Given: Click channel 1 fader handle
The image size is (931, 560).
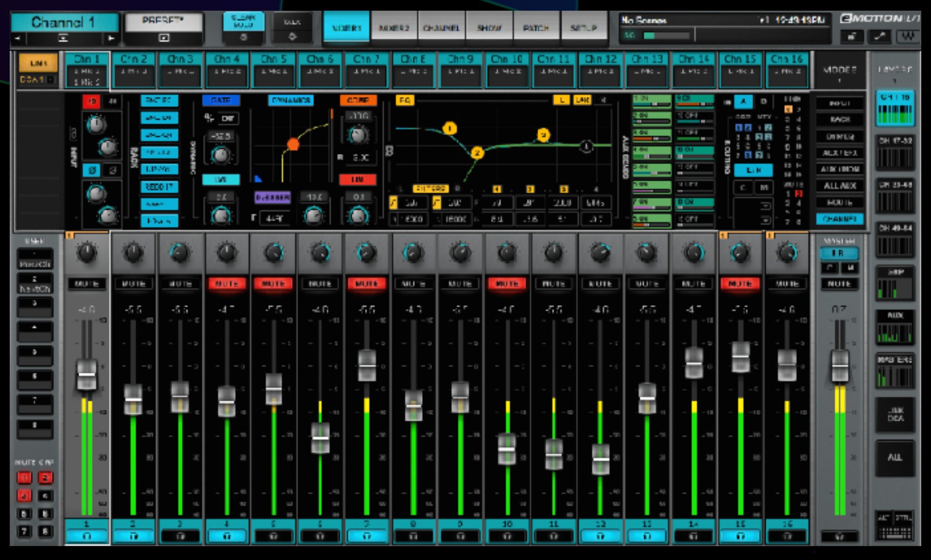Looking at the screenshot, I should [x=87, y=375].
